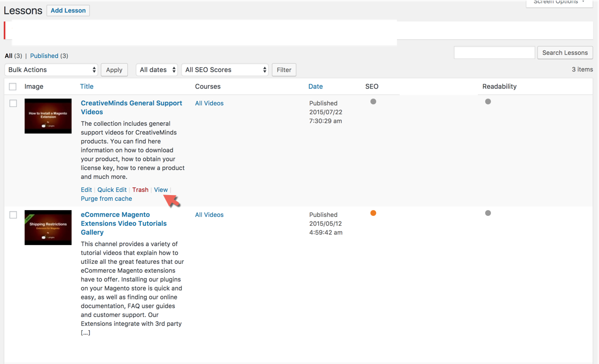The image size is (599, 364).
Task: Select the eCommerce Magento Extensions checkbox
Action: 13,215
